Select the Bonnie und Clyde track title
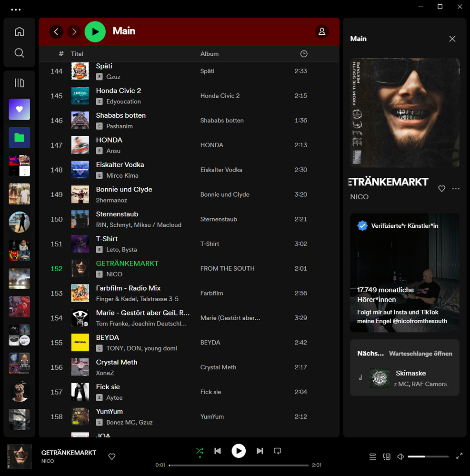 [124, 190]
